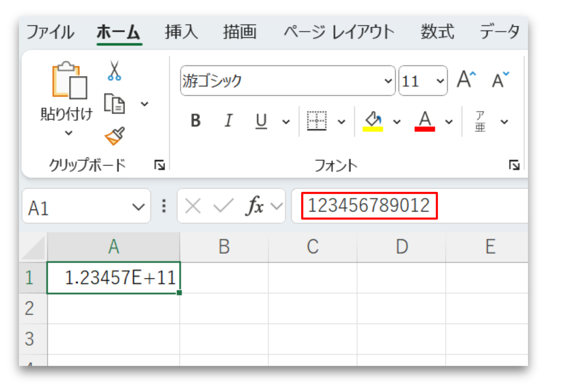The height and width of the screenshot is (392, 563).
Task: Select column C header
Action: coord(313,247)
